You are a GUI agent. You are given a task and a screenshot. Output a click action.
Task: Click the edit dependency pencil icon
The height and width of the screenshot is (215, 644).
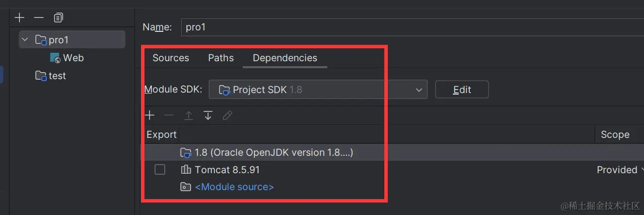tap(227, 115)
